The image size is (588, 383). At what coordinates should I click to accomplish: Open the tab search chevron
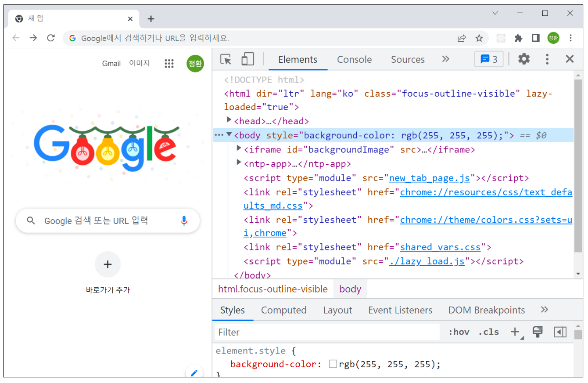495,13
